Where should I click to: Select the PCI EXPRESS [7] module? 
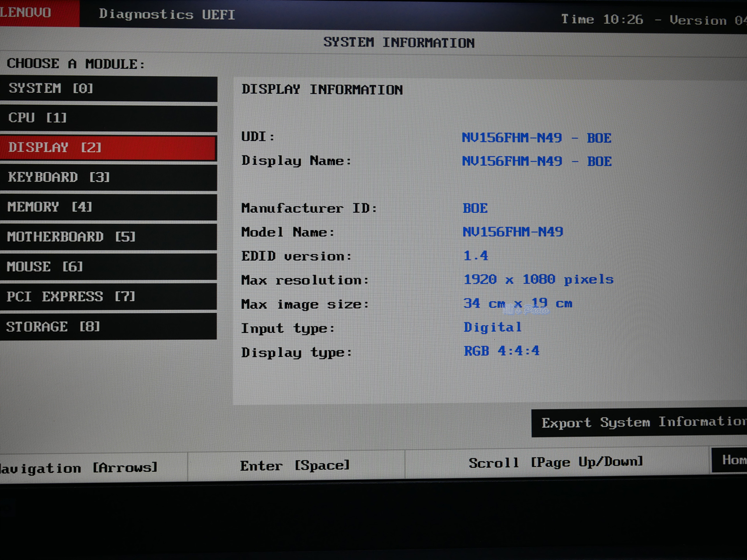108,297
